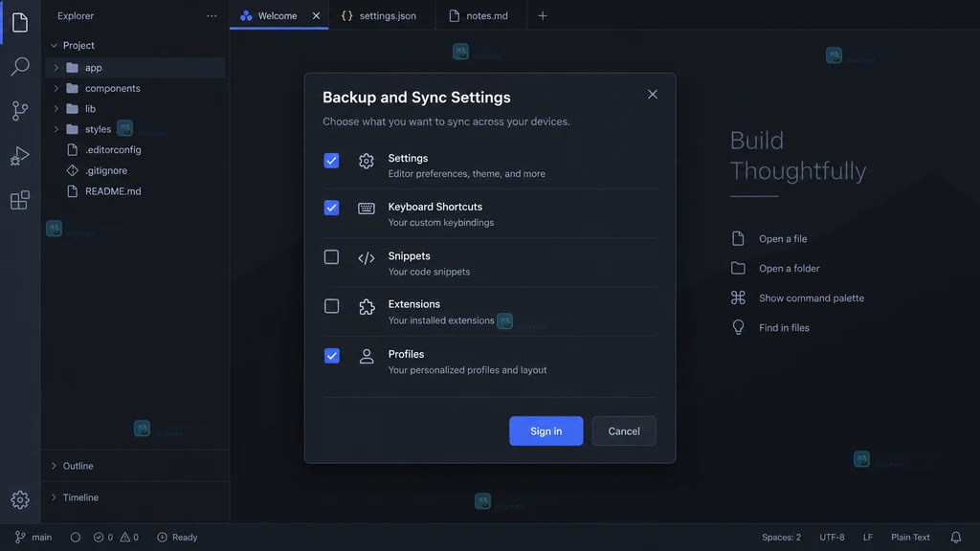Open notifications bell in status bar
980x551 pixels.
pos(956,538)
